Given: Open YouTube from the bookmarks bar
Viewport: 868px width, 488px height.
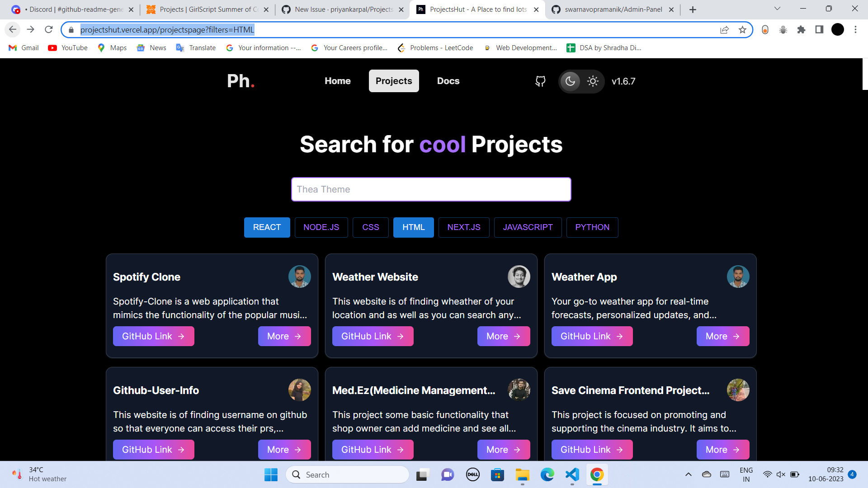Looking at the screenshot, I should pyautogui.click(x=67, y=47).
